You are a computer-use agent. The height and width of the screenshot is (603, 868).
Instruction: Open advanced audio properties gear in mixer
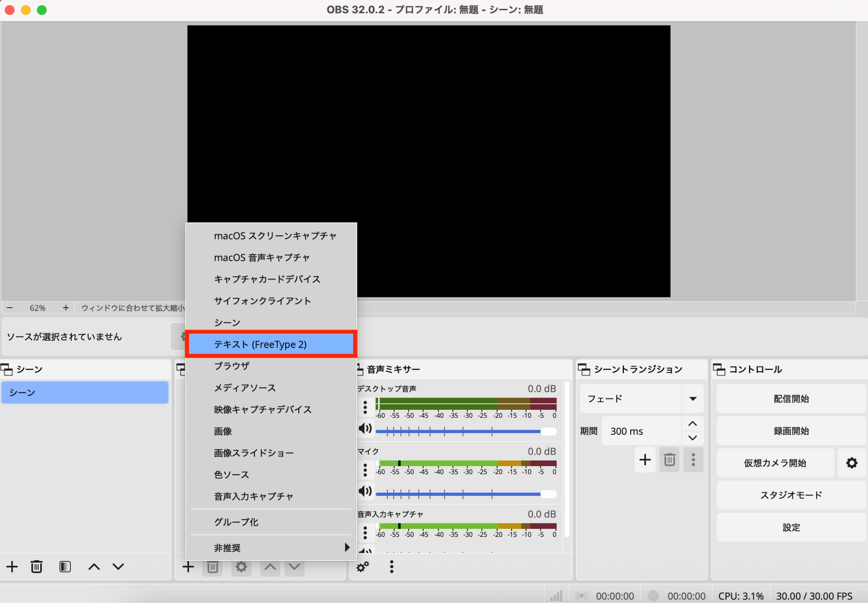point(362,567)
